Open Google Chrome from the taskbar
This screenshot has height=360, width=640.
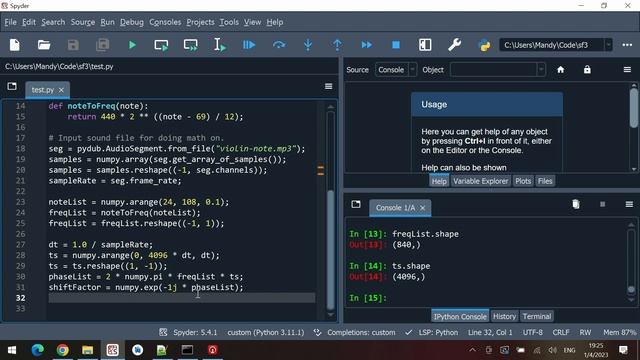62,350
